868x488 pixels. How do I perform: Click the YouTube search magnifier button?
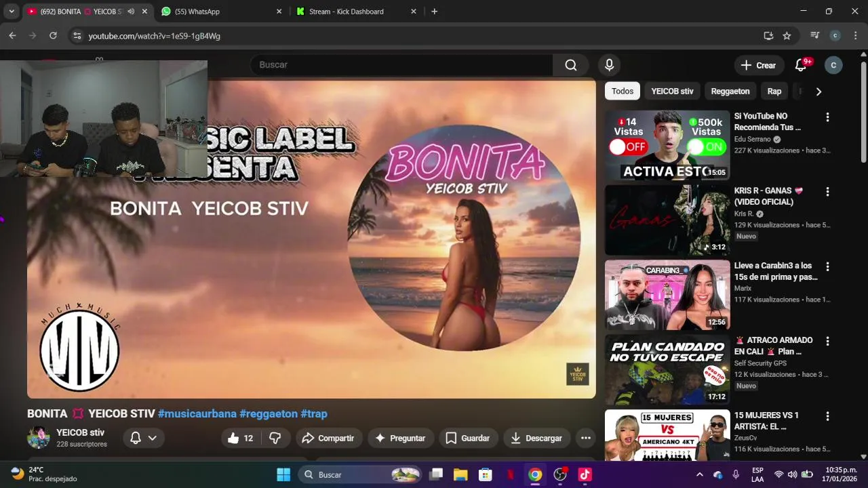click(571, 65)
